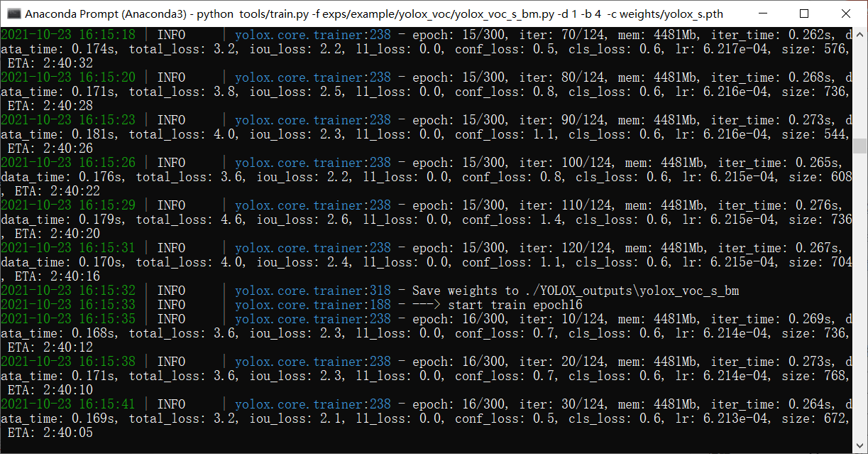Click the timestamp 2021-10-23 16:15:26
The height and width of the screenshot is (454, 868).
click(x=68, y=163)
